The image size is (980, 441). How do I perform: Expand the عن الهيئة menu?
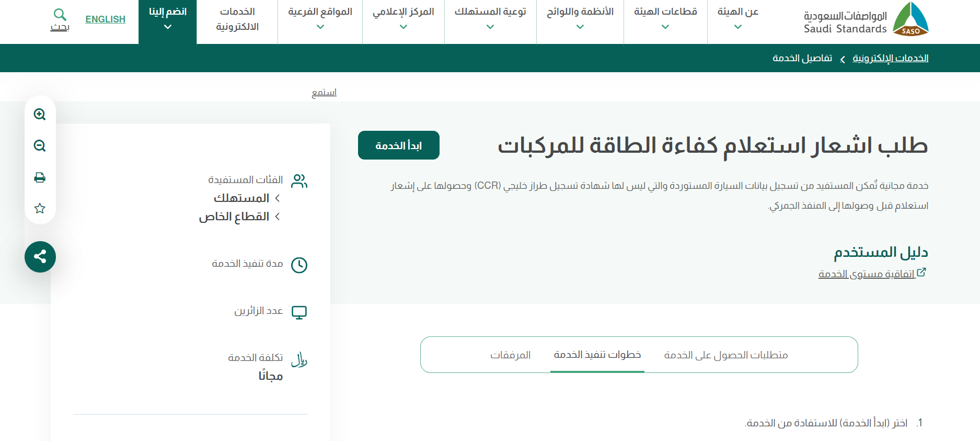tap(738, 19)
